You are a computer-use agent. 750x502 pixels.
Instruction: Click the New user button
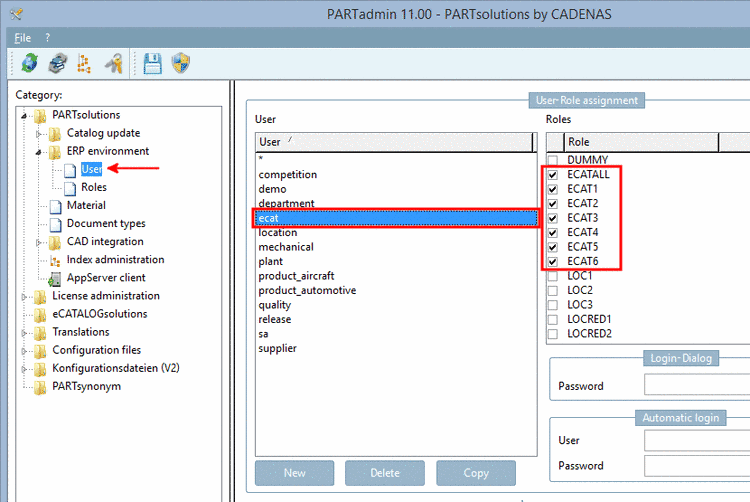click(295, 473)
